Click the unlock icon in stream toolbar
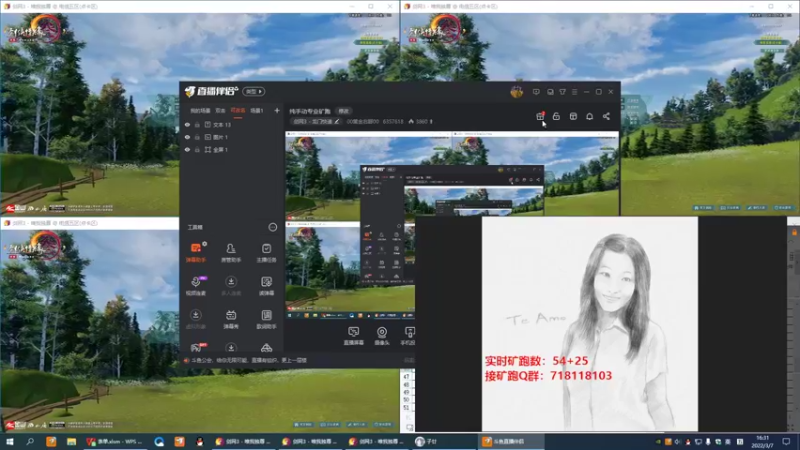Screen dimensions: 800x450 pyautogui.click(x=556, y=116)
